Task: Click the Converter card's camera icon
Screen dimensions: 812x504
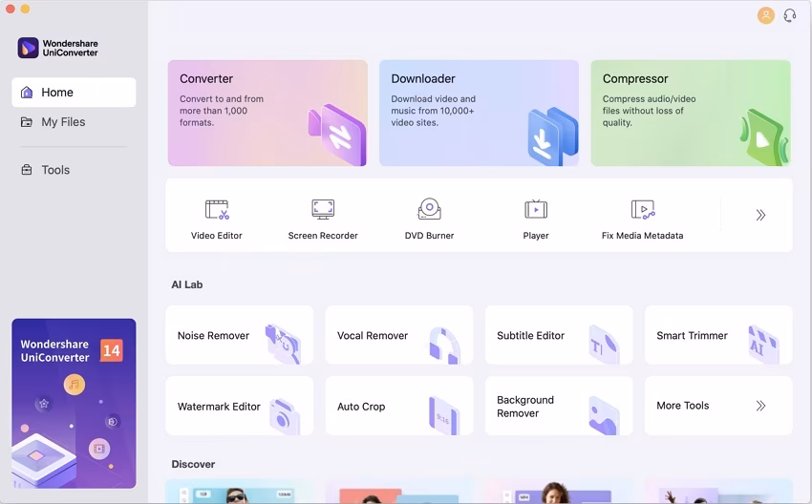Action: pos(337,135)
